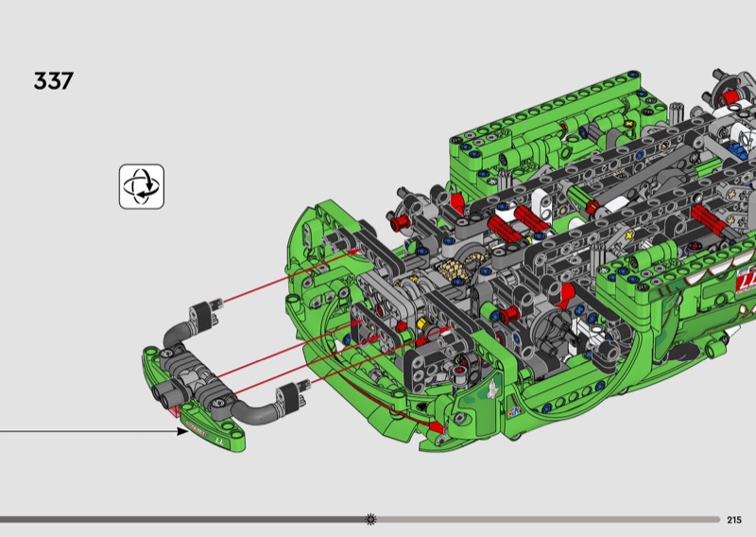
Task: Click the red and white sticker on right panel
Action: tap(743, 281)
